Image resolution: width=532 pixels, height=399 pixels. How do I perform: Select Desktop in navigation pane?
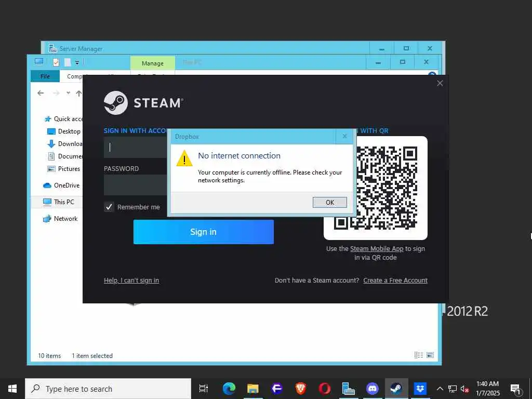(64, 131)
